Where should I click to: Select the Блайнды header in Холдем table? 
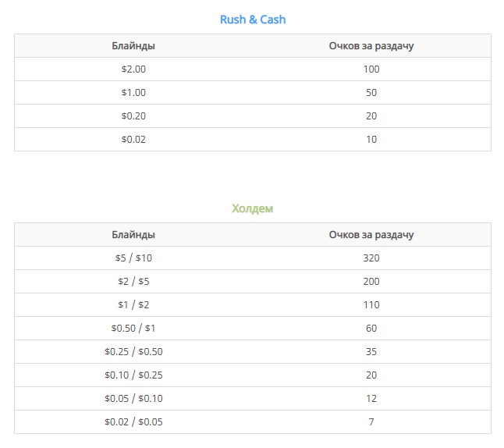coord(133,234)
